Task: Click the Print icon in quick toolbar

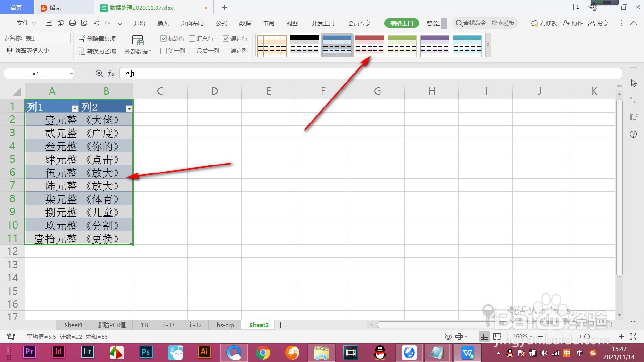Action: 73,23
